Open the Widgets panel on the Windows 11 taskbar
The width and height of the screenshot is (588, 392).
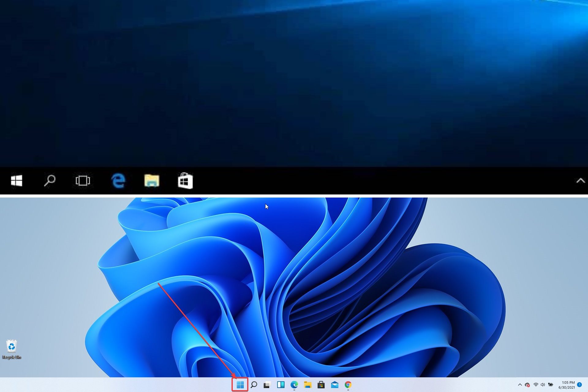click(x=281, y=385)
